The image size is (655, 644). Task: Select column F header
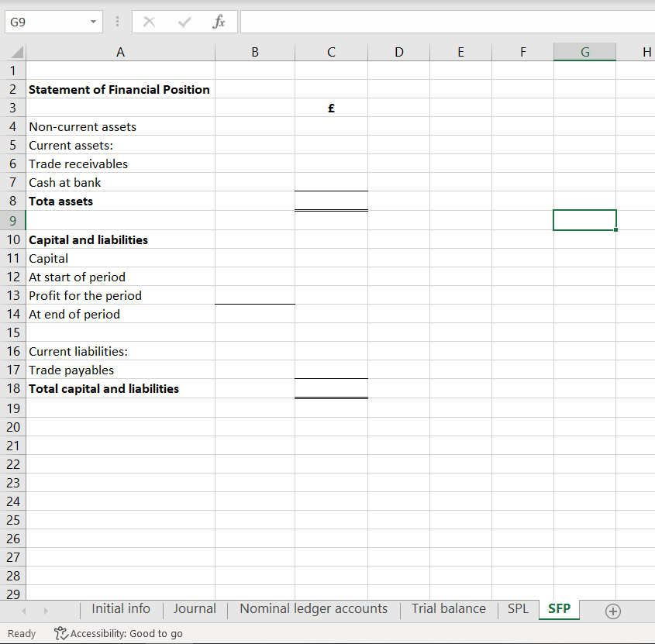click(x=523, y=52)
